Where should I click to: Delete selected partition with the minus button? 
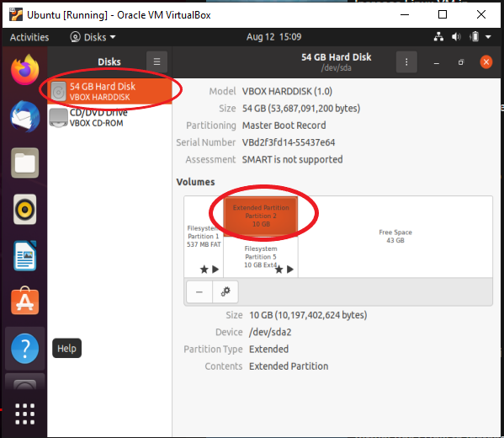[x=199, y=291]
